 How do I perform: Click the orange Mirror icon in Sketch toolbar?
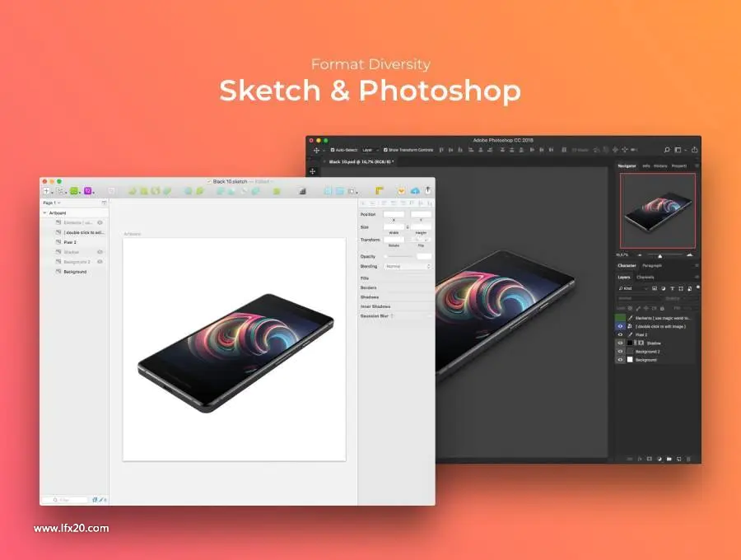(401, 190)
